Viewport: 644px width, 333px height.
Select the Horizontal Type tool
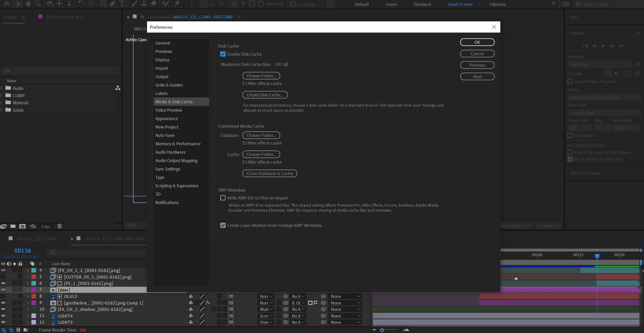(122, 4)
